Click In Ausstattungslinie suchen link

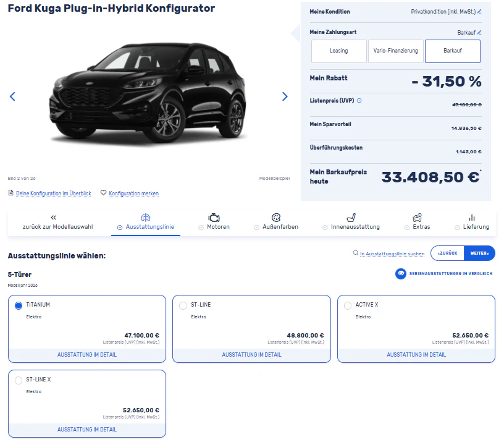pyautogui.click(x=392, y=254)
